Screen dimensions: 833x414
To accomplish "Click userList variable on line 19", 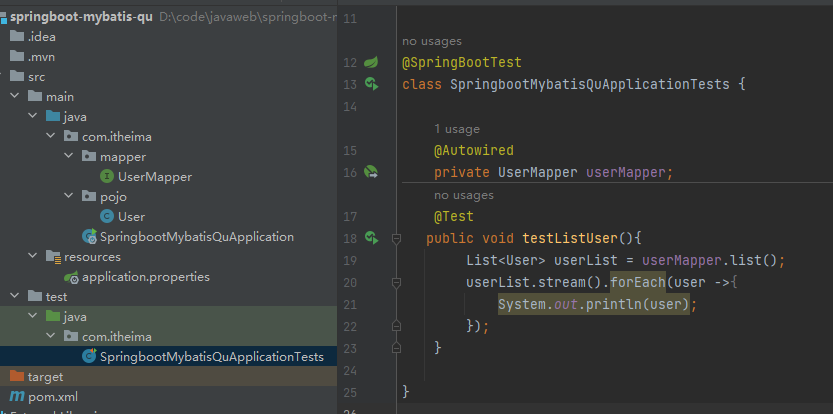I will [586, 260].
